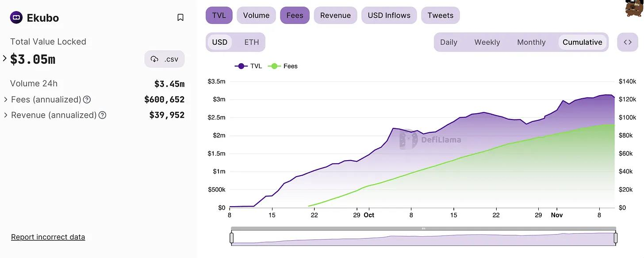Click the left handle of range slider

pos(231,238)
